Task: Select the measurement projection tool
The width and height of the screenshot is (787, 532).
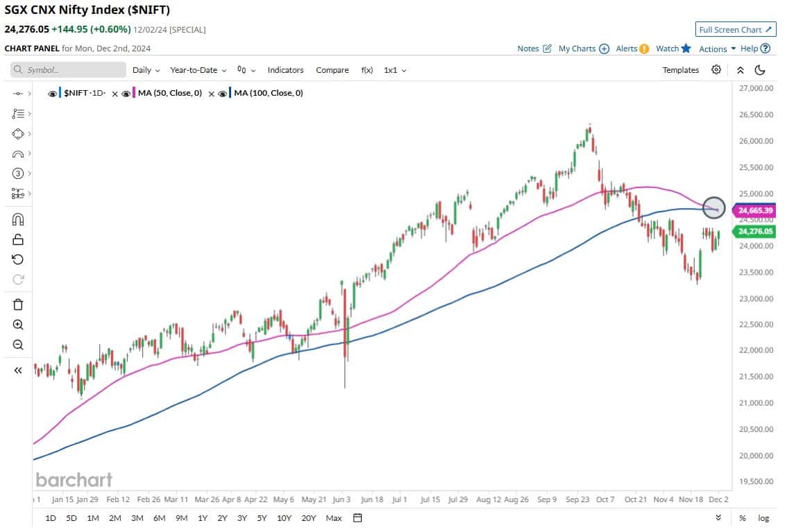Action: 17,194
